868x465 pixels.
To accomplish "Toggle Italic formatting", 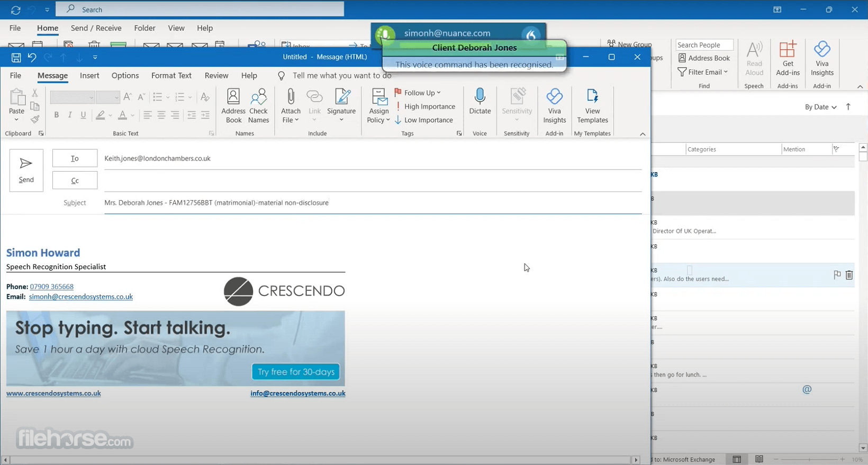I will pos(69,115).
